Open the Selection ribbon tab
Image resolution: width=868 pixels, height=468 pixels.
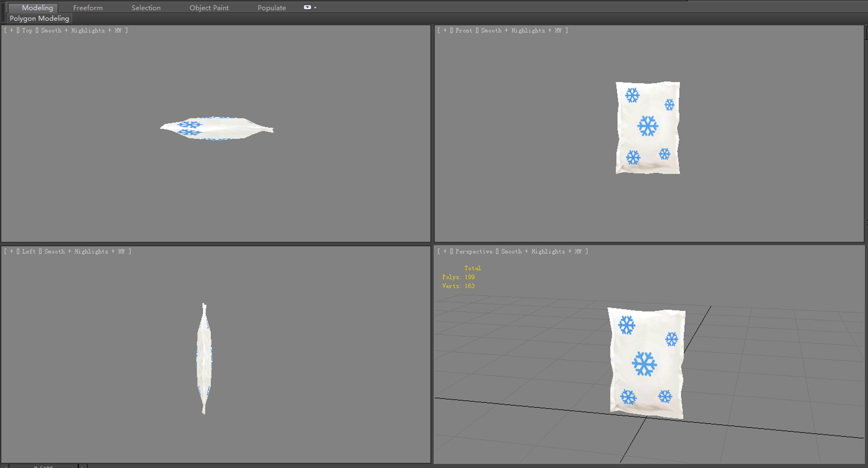click(x=146, y=8)
